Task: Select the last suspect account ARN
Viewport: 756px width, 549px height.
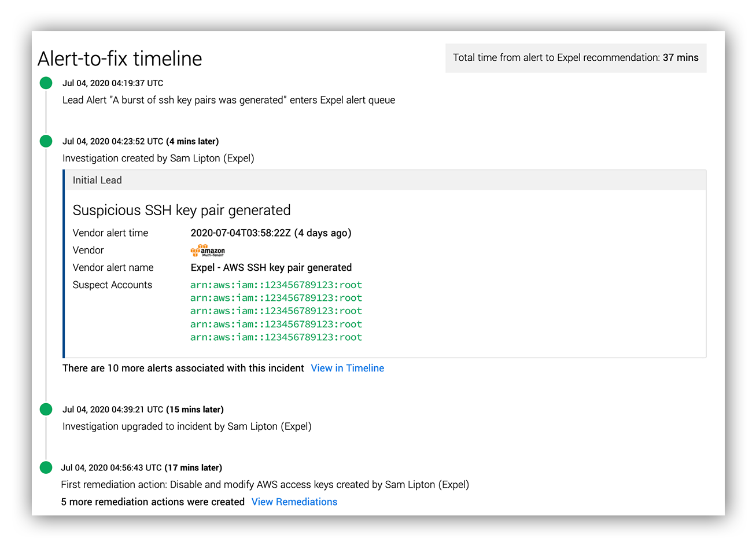Action: [x=276, y=337]
